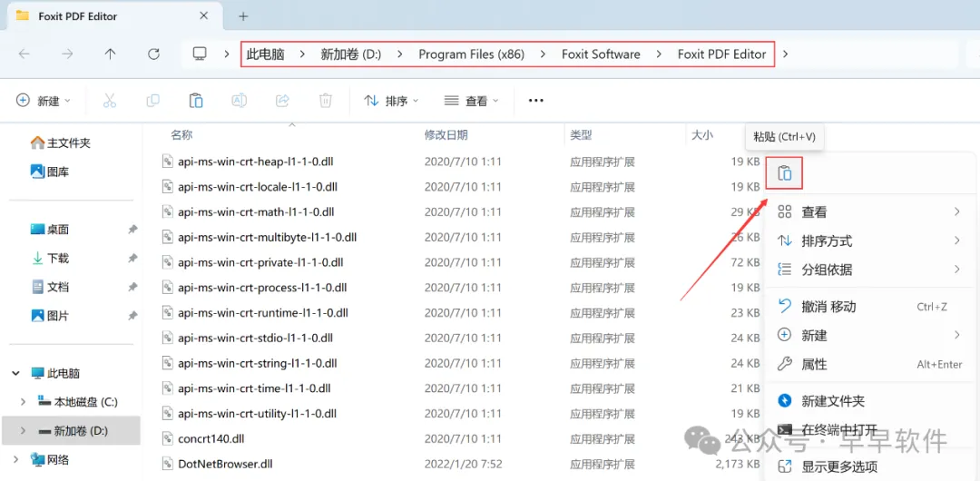Select 本地磁盘 (C:) in the sidebar
The image size is (980, 481).
pyautogui.click(x=77, y=401)
